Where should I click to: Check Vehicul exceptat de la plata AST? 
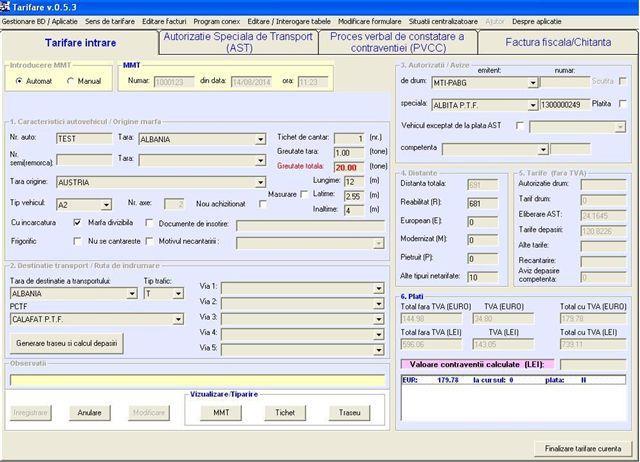(x=520, y=126)
